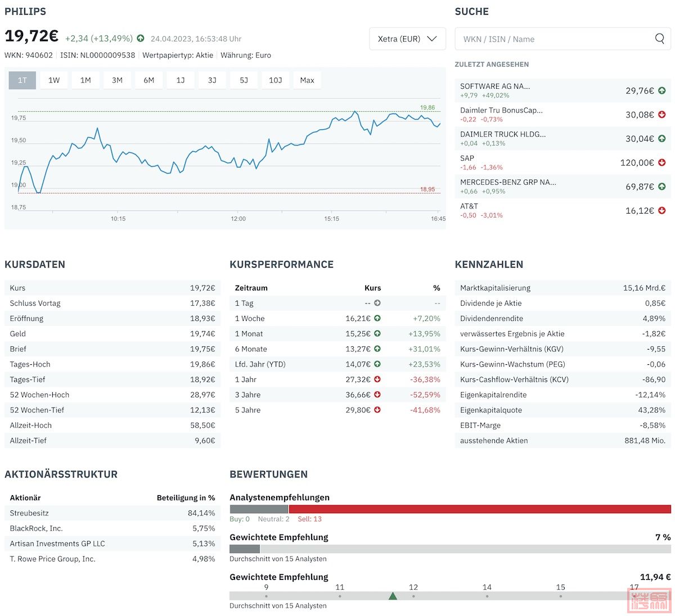The height and width of the screenshot is (616, 675).
Task: Click green arrow icon for DAIMLER TRUCK HLDG
Action: (661, 138)
